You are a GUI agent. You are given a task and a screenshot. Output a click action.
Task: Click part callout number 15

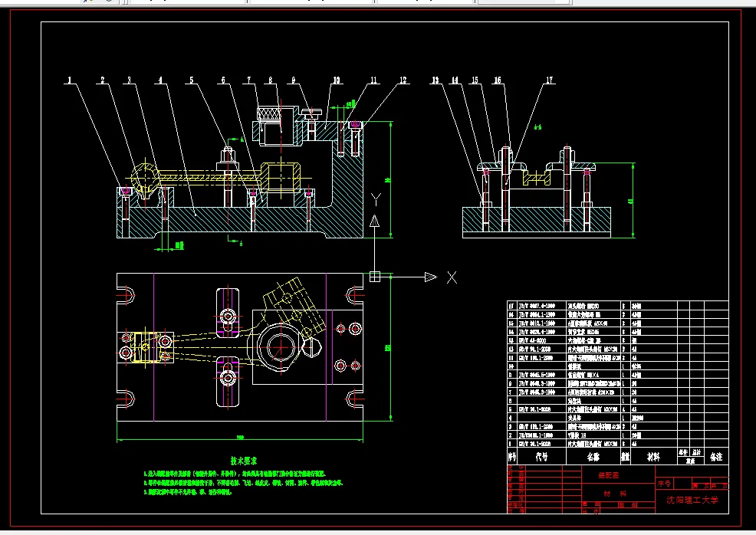pos(475,80)
